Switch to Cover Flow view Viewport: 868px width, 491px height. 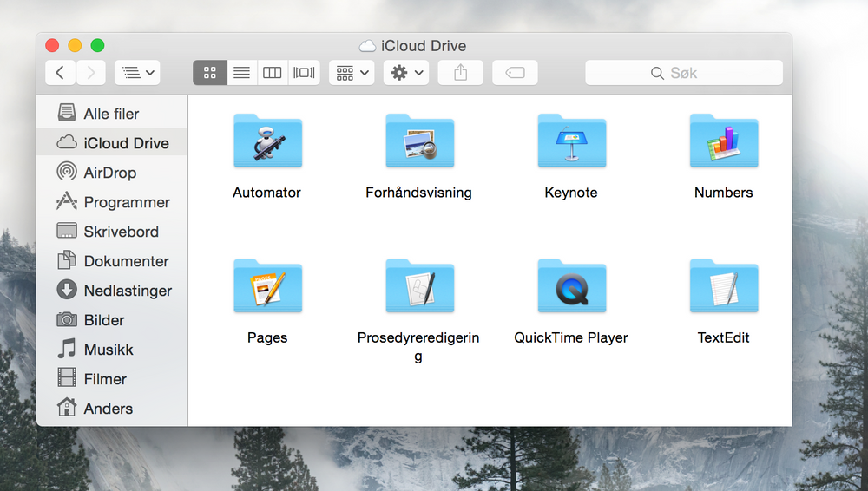pyautogui.click(x=304, y=73)
